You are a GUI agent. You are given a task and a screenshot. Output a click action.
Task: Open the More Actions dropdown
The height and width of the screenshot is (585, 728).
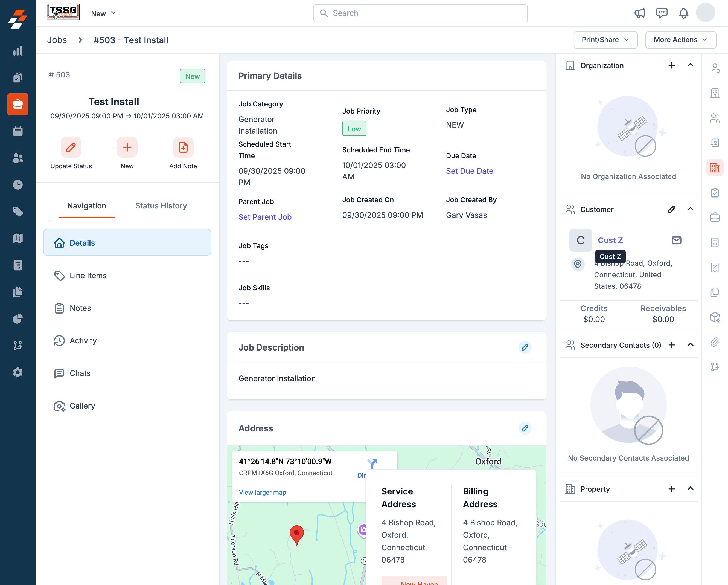[x=680, y=40]
